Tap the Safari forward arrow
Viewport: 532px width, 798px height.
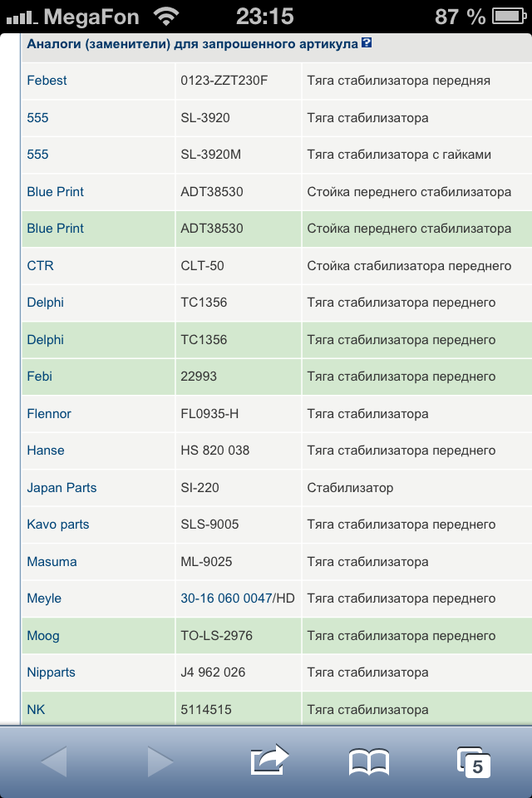click(160, 761)
